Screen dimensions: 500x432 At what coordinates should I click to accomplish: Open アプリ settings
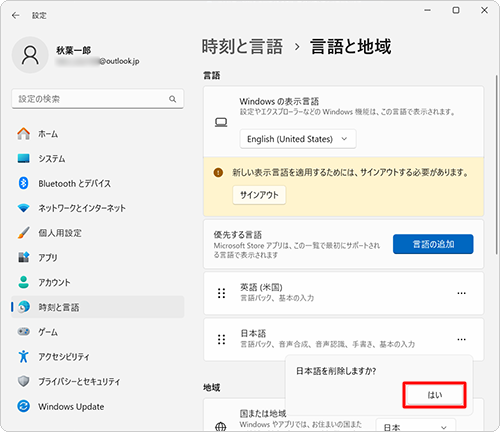(x=97, y=257)
